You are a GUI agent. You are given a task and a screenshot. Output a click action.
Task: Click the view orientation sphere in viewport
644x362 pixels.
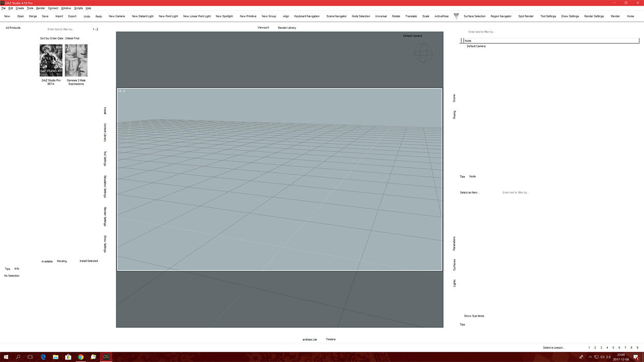pyautogui.click(x=423, y=53)
